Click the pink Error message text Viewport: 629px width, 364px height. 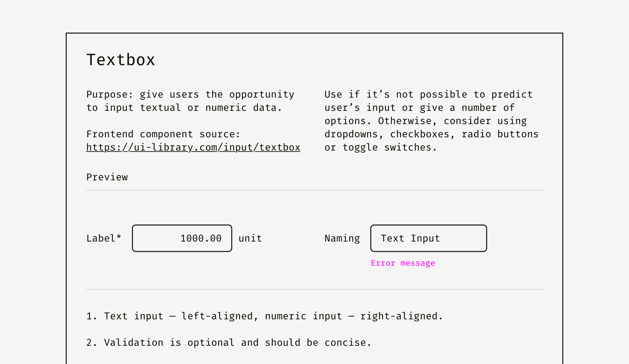403,263
